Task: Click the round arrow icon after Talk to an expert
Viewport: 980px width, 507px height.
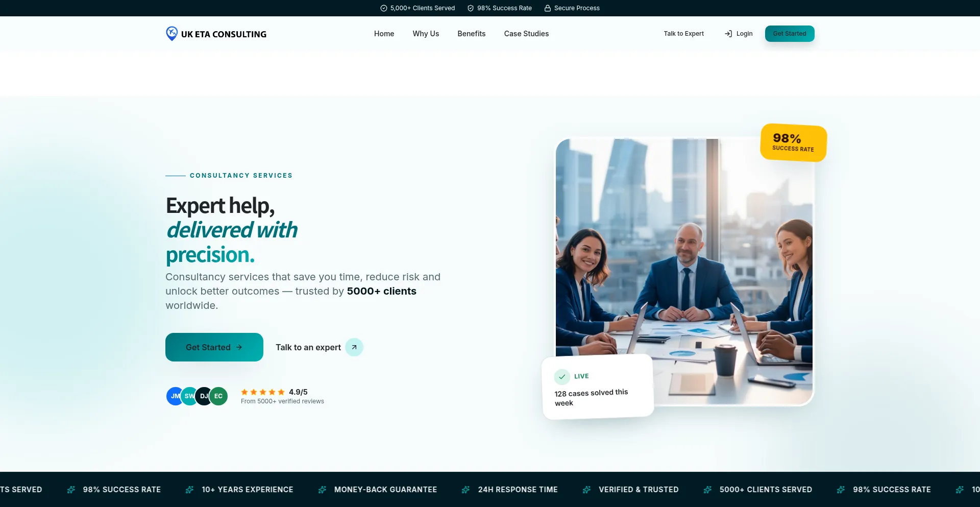Action: (x=354, y=347)
